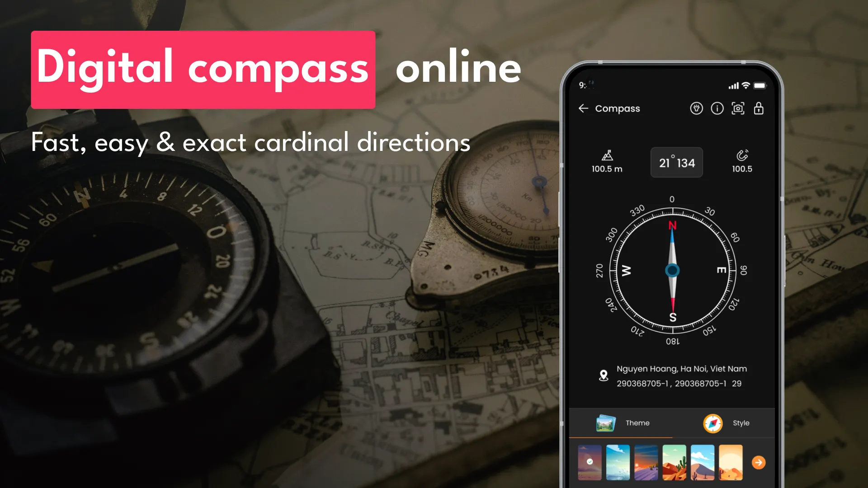
Task: Click the screenshot/camera icon
Action: pyautogui.click(x=738, y=109)
